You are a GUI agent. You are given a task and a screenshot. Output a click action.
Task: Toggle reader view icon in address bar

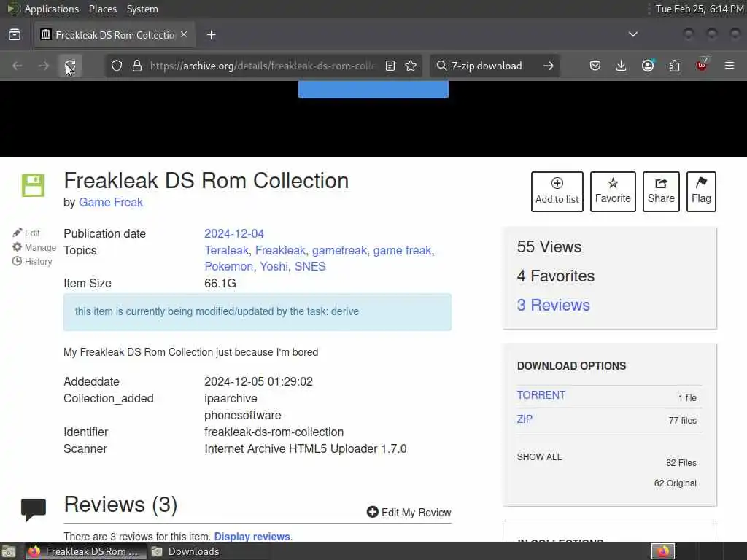(390, 66)
